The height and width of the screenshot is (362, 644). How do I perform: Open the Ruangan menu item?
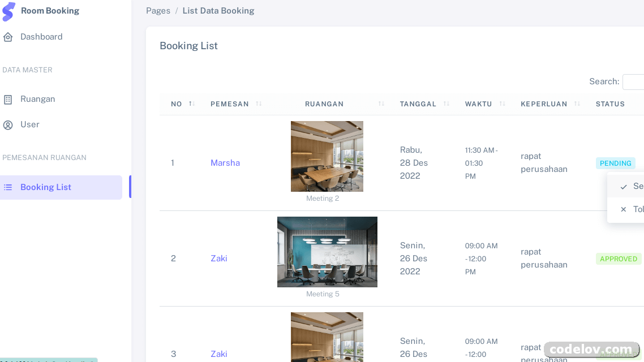(x=38, y=99)
